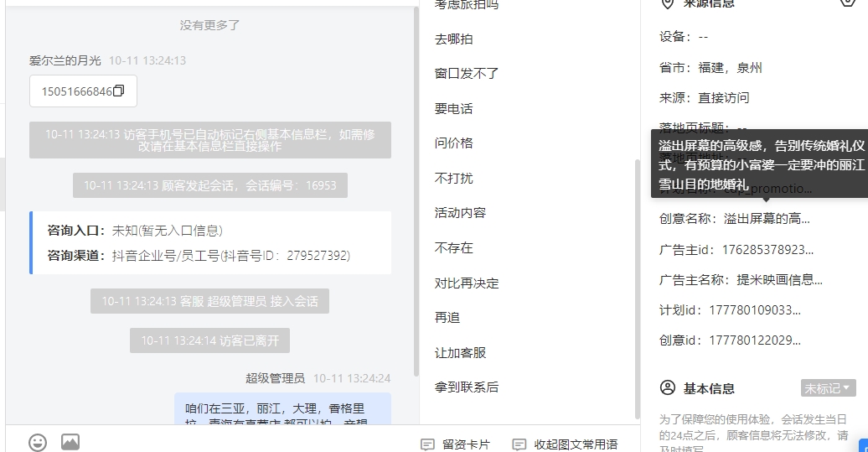
Task: Click the 咨询入口 info line
Action: [x=135, y=231]
